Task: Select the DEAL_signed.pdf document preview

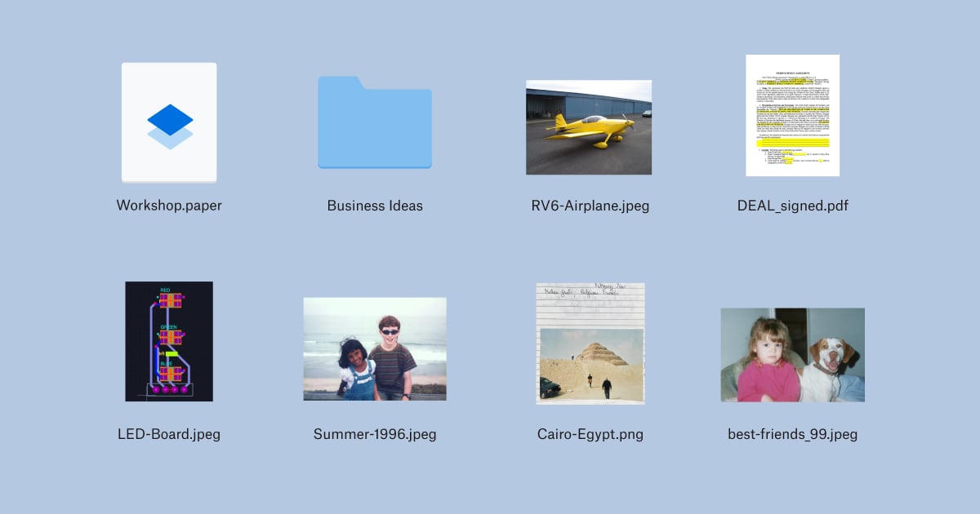Action: [792, 115]
